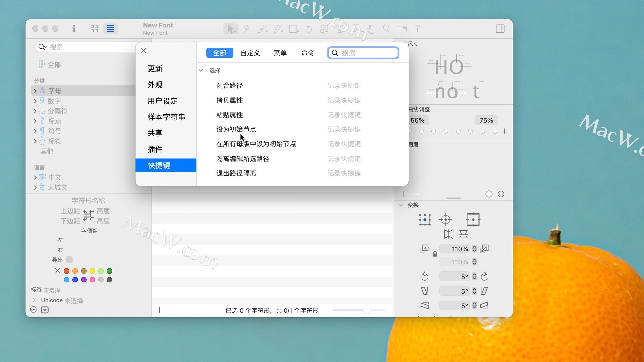Click the metrics box origin icon
Viewport: 644px width, 362px height.
coord(473,220)
